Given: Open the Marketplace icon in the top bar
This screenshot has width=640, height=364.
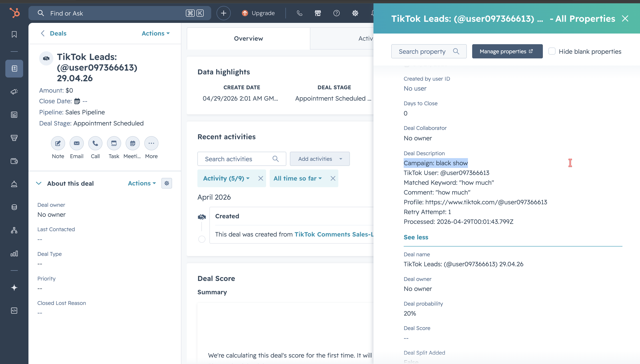Looking at the screenshot, I should tap(318, 13).
